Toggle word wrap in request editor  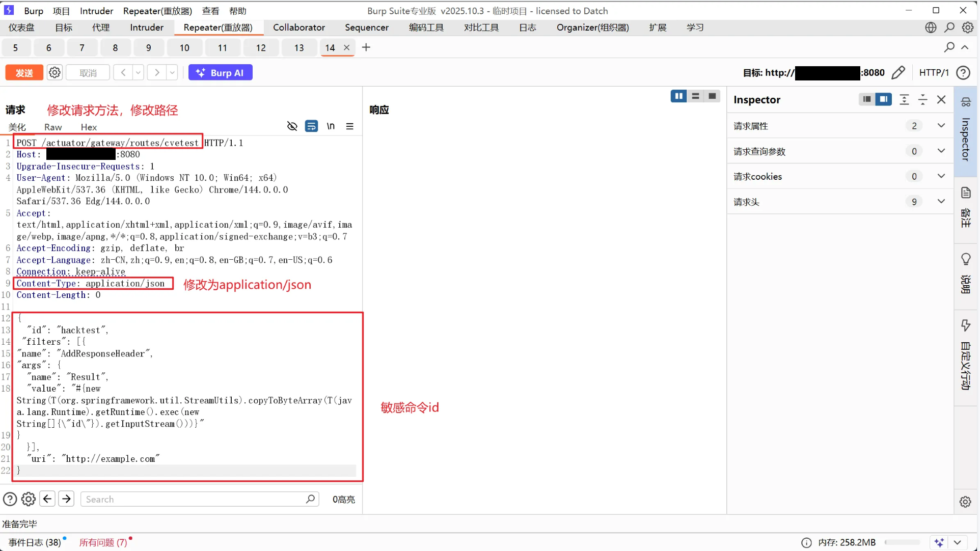pyautogui.click(x=311, y=126)
